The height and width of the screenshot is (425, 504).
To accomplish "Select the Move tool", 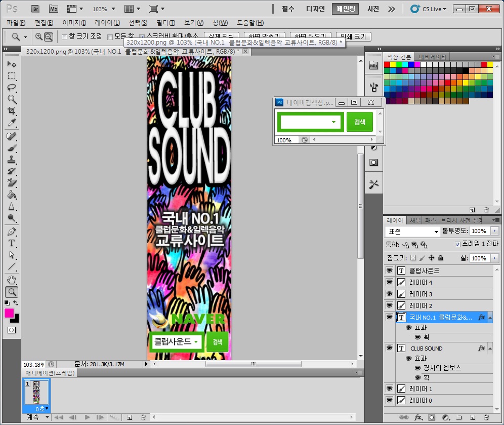I will tap(12, 64).
